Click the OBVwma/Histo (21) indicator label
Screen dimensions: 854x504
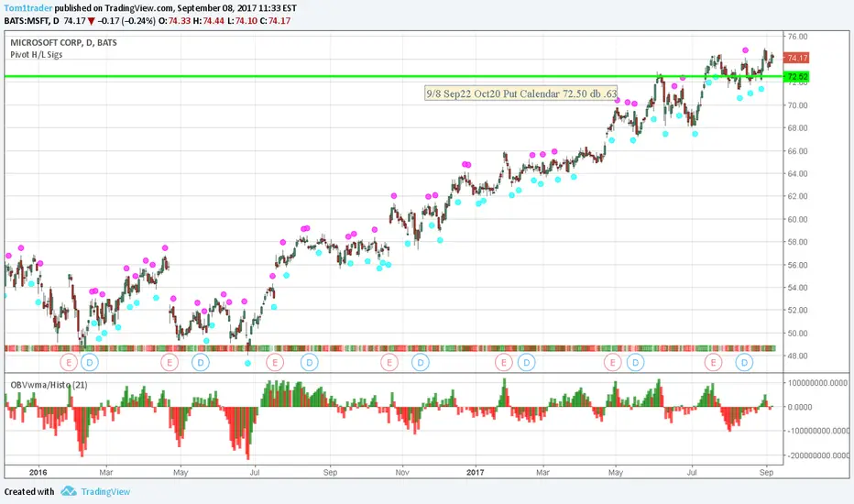[x=49, y=385]
